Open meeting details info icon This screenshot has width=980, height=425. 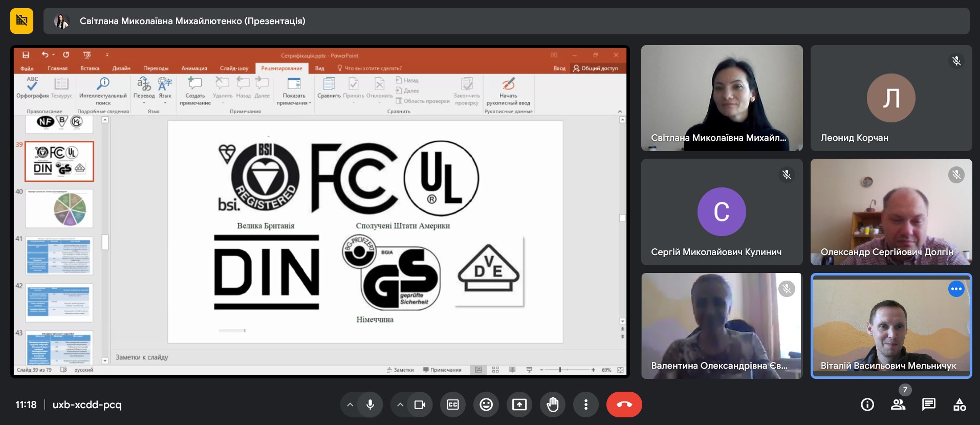pyautogui.click(x=867, y=405)
